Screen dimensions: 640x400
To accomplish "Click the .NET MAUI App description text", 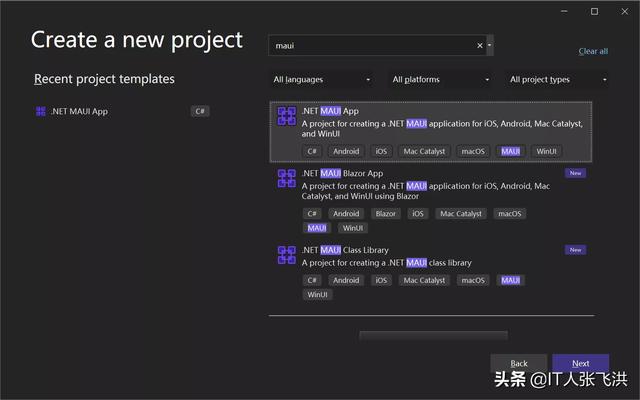I will coord(442,129).
